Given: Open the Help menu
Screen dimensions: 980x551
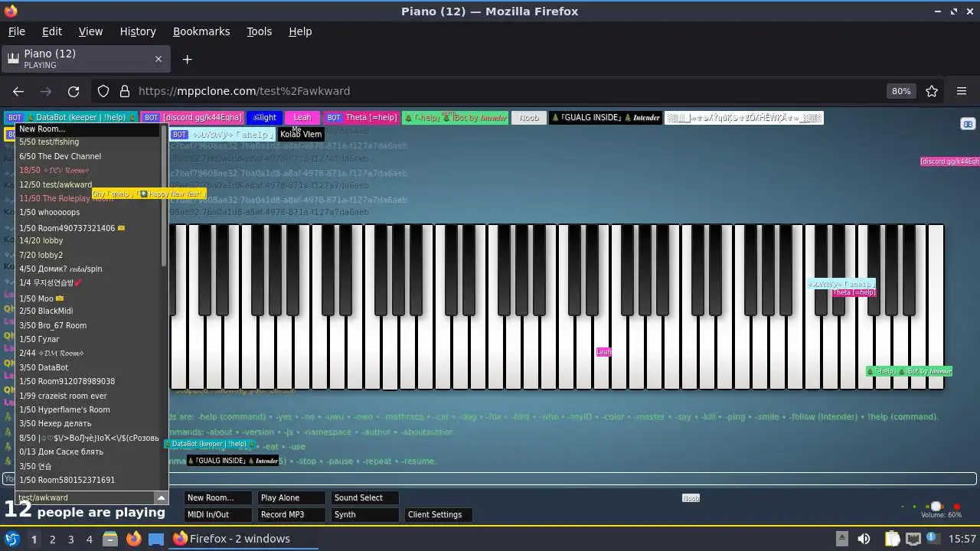Looking at the screenshot, I should pyautogui.click(x=300, y=31).
